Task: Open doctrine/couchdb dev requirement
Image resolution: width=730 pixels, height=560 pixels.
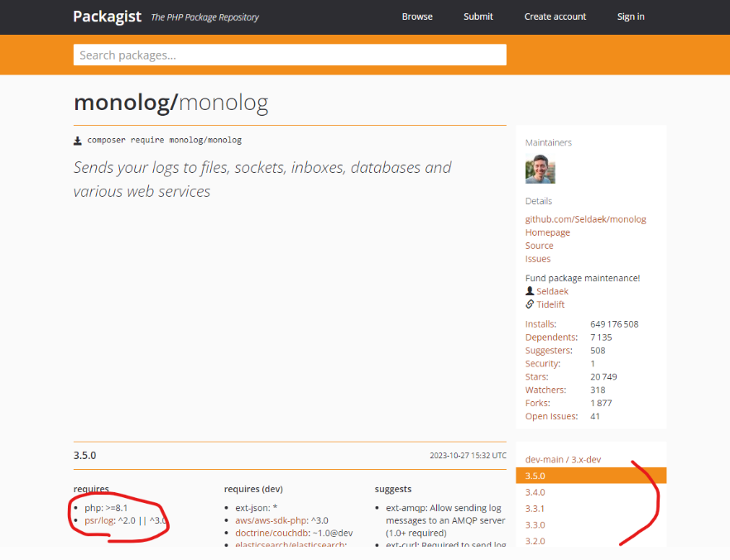Action: tap(271, 533)
